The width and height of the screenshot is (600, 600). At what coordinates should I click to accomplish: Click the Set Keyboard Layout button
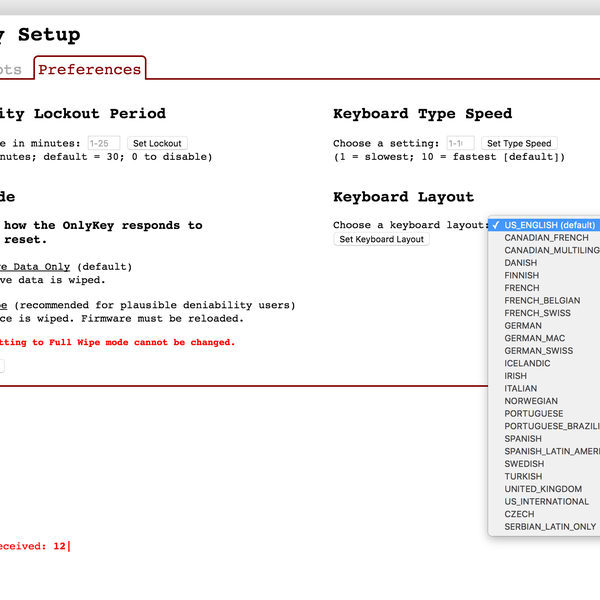click(x=382, y=239)
